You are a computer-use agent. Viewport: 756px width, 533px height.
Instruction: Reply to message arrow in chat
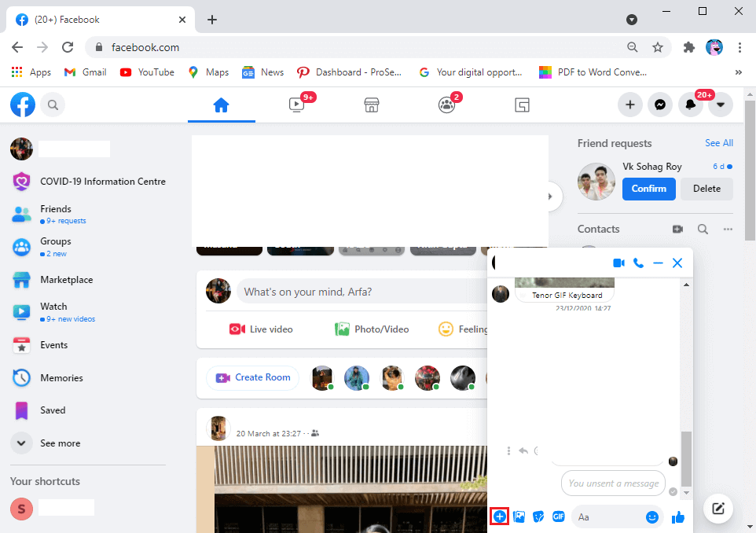click(523, 450)
